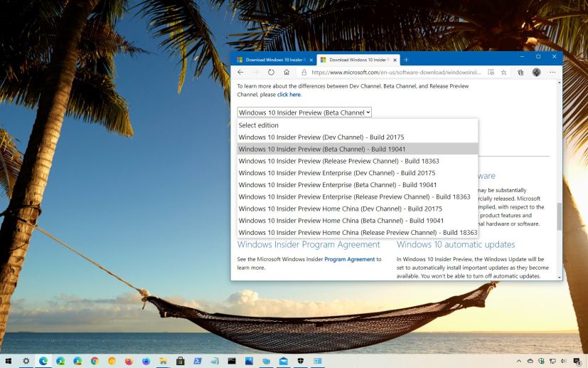Screen dimensions: 588x368
Task: Collapse the Windows 10 Insider Preview edition dropdown
Action: pyautogui.click(x=304, y=112)
